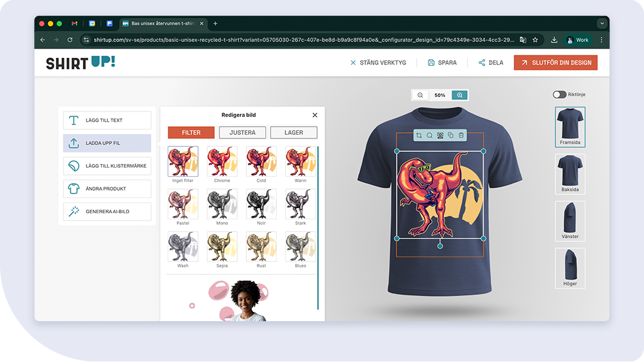Viewport: 644px width, 362px height.
Task: Apply the Chrome filter
Action: [x=222, y=161]
